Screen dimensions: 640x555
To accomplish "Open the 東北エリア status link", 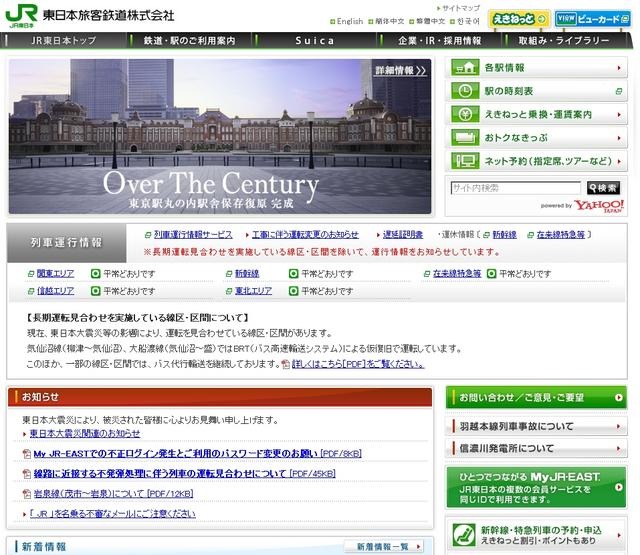I will coord(253,291).
